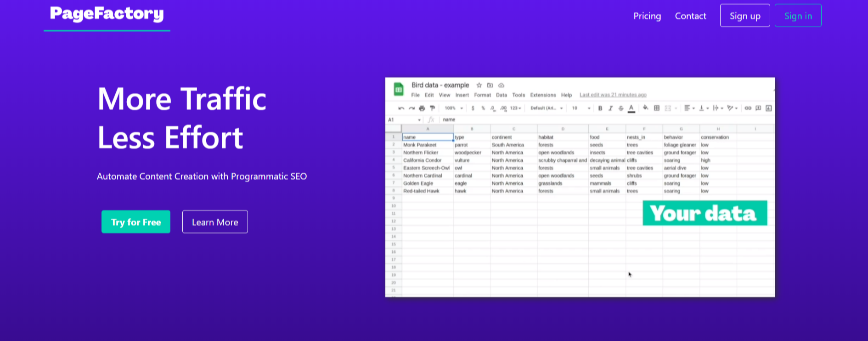Open the Edit menu in Sheets
Screen dimensions: 868x341
pos(429,95)
